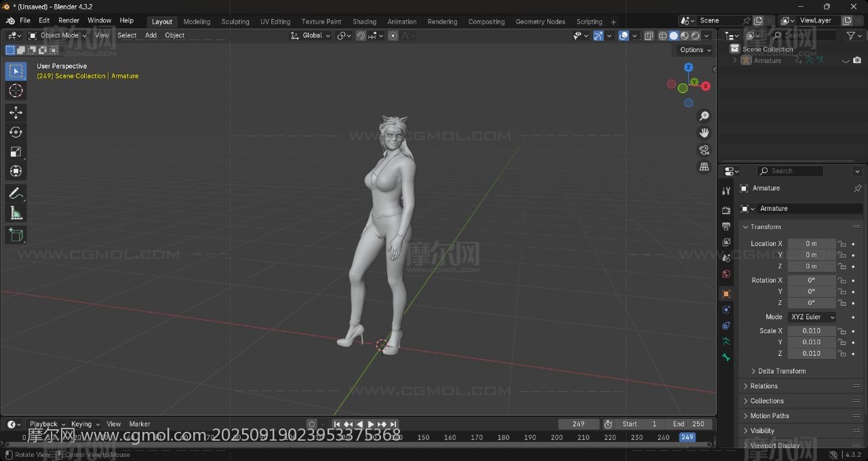This screenshot has width=868, height=461.
Task: Choose the Measure tool
Action: (16, 214)
